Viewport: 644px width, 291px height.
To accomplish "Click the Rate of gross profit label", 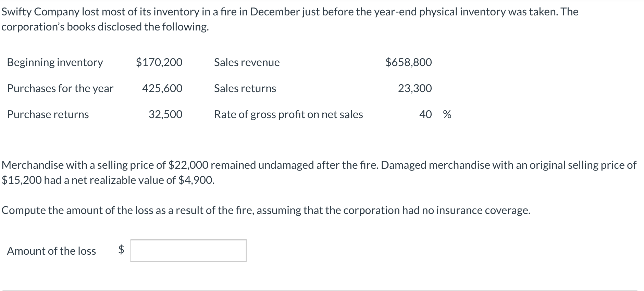I will tap(288, 114).
